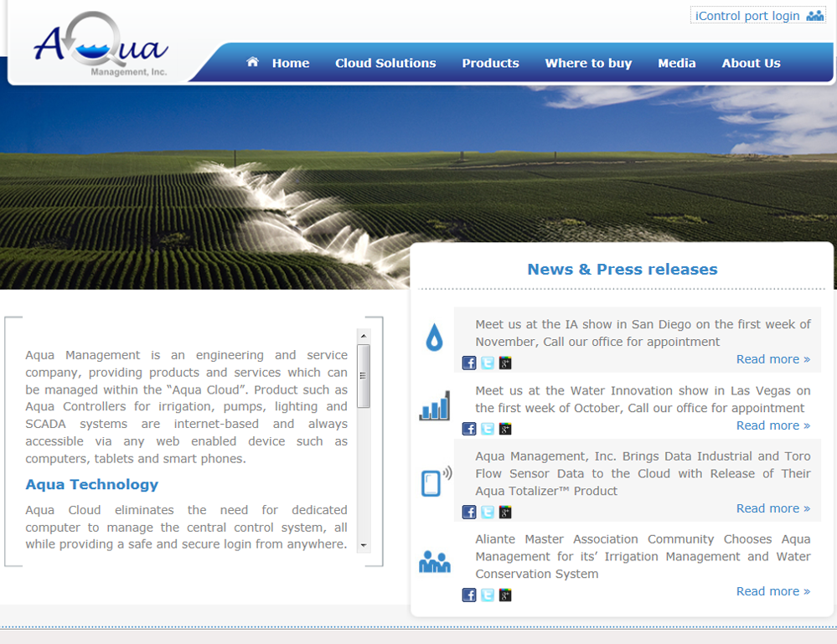Image resolution: width=837 pixels, height=644 pixels.
Task: Open the iControl port login users icon
Action: 815,15
